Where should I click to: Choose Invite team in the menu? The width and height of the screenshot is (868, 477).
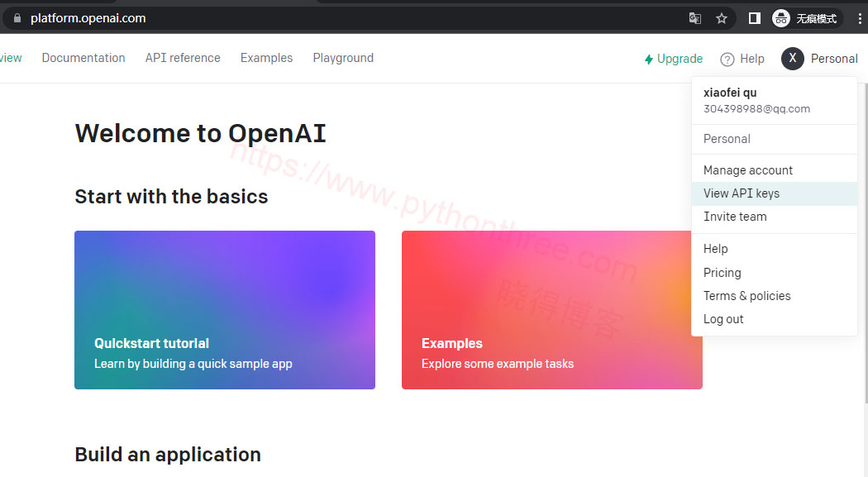(775, 217)
